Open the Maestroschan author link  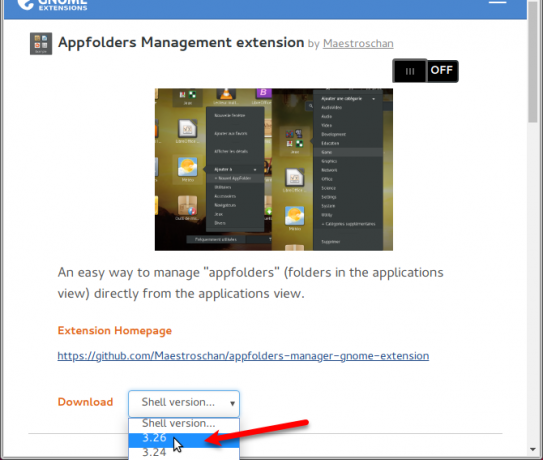click(x=358, y=44)
